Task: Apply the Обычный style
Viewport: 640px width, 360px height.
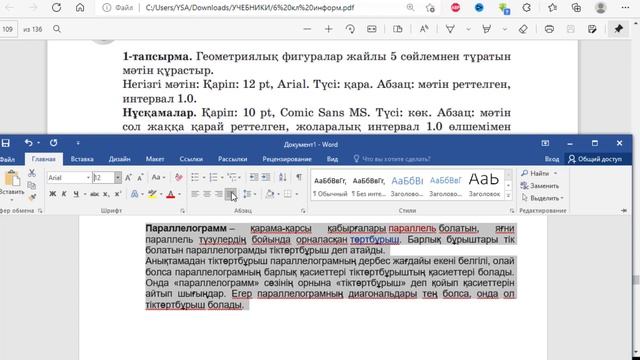Action: point(330,185)
